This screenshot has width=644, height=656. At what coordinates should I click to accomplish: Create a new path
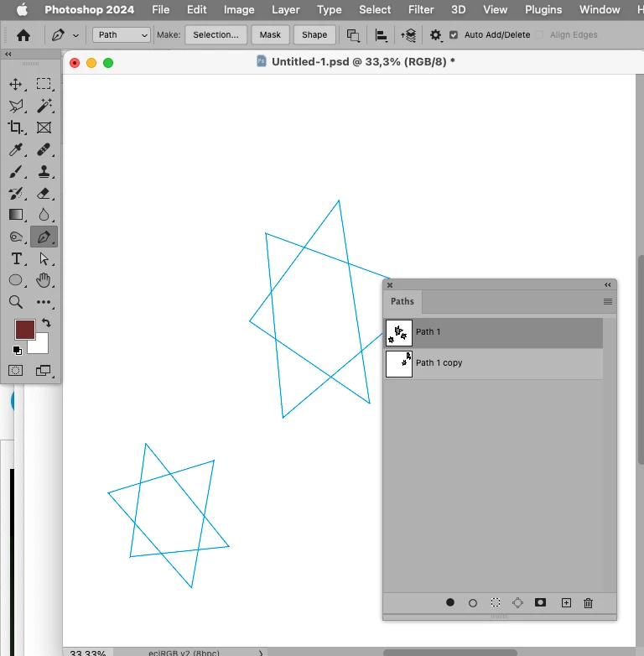point(566,603)
